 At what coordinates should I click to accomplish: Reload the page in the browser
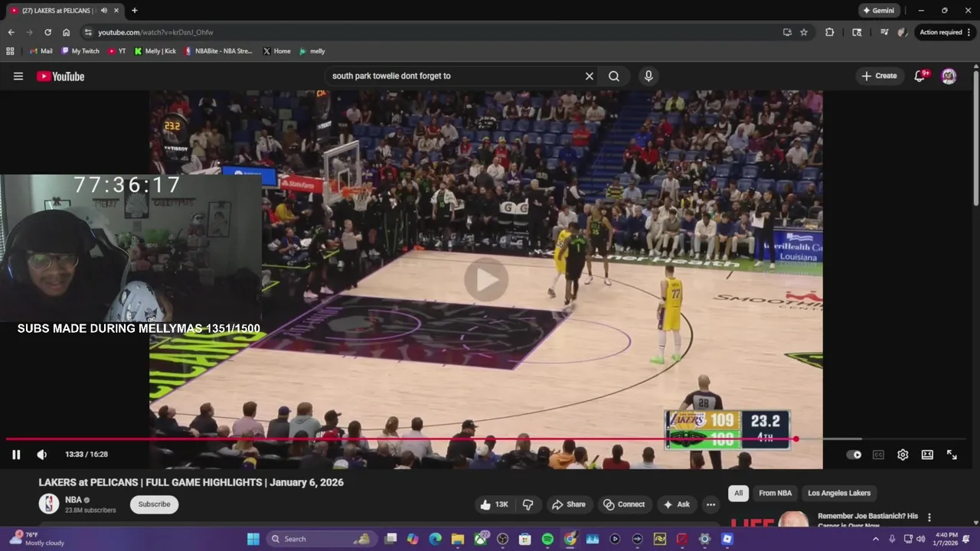[x=47, y=32]
